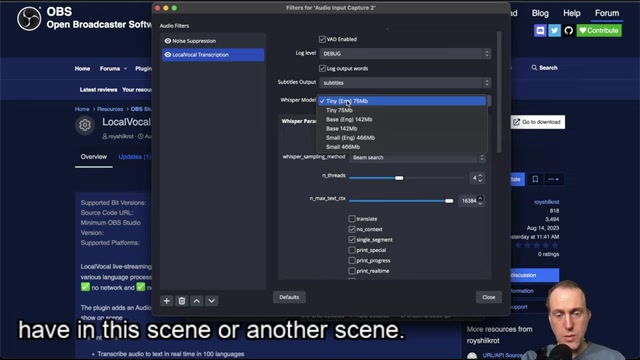Choose Base (Eng) 142Mb model option

click(x=402, y=119)
